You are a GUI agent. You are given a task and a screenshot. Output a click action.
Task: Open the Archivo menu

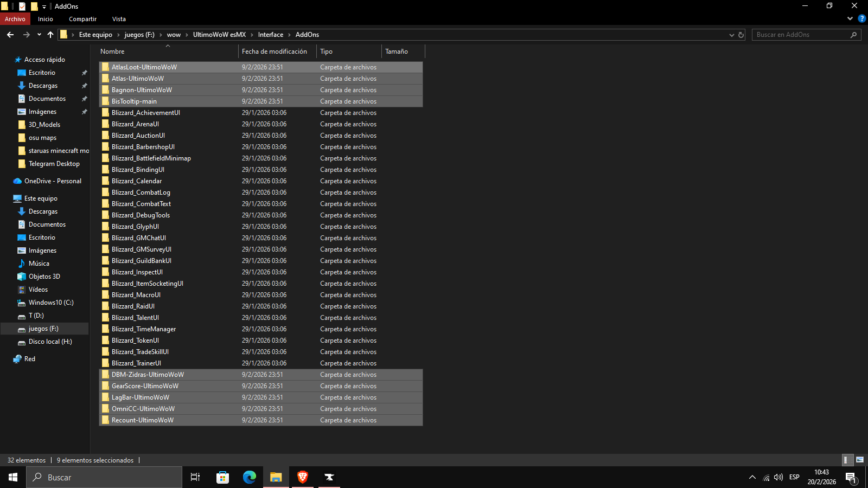pyautogui.click(x=15, y=19)
